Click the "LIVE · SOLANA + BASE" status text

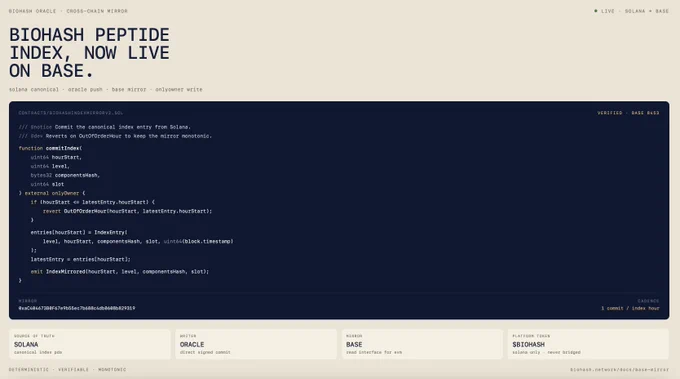coord(634,11)
